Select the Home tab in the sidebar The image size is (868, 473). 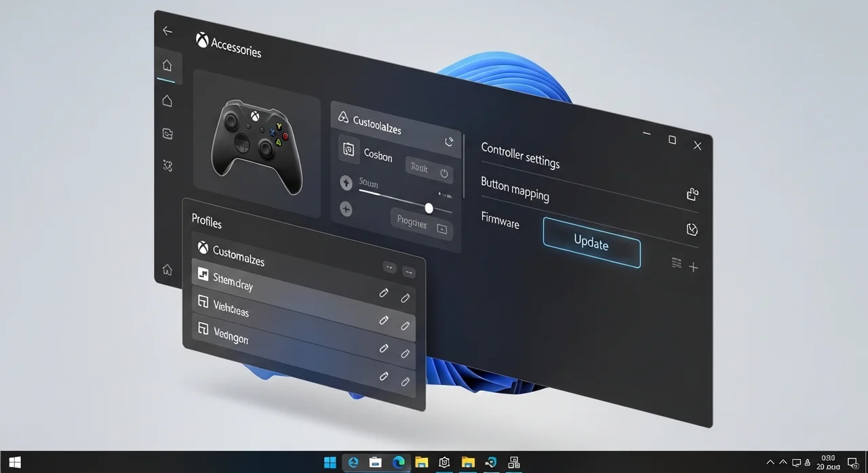coord(167,65)
